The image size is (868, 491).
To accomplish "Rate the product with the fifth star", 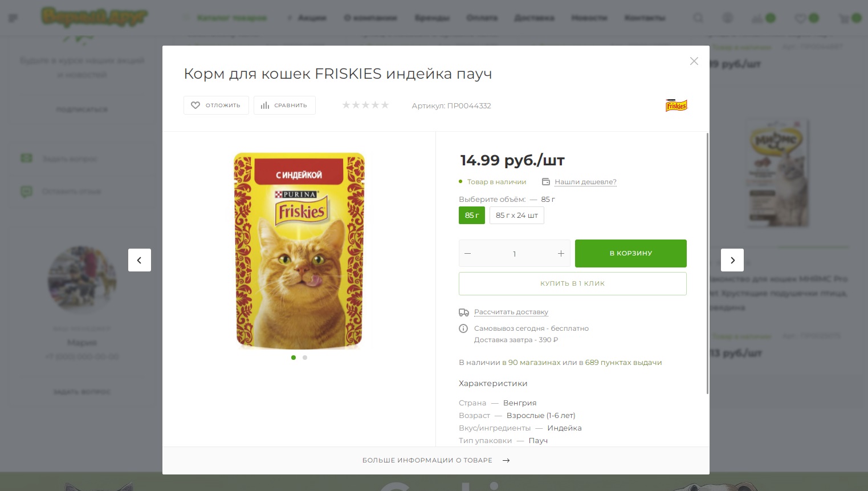I will point(385,105).
